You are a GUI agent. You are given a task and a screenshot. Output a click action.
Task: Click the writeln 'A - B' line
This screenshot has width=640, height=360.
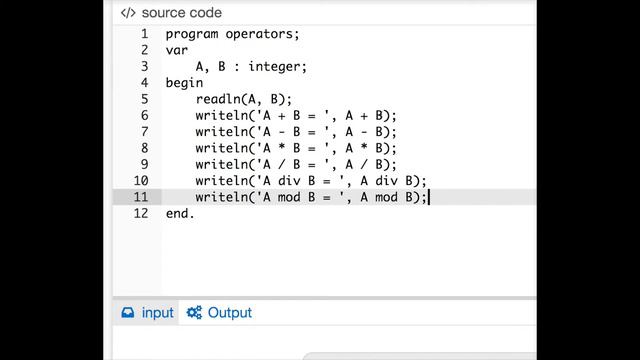tap(296, 132)
